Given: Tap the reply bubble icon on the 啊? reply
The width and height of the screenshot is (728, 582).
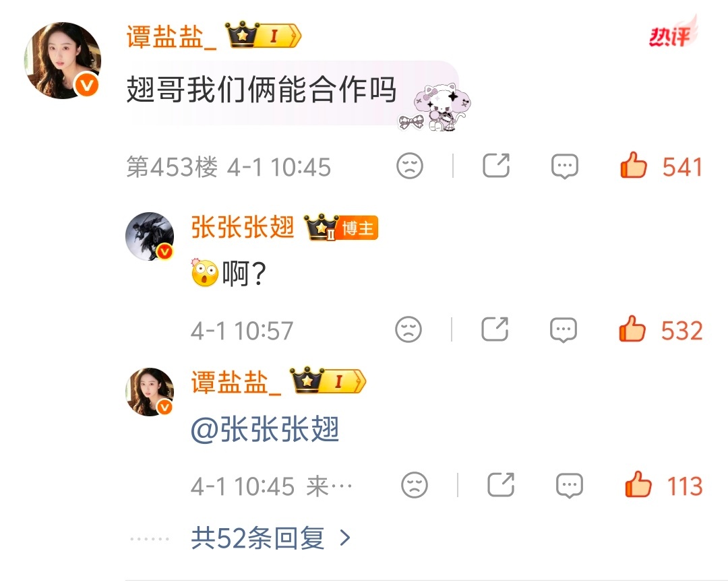Looking at the screenshot, I should point(563,330).
